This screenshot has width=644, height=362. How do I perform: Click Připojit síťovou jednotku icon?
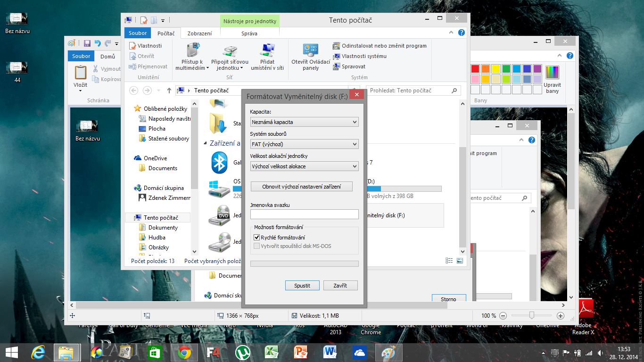click(x=230, y=50)
